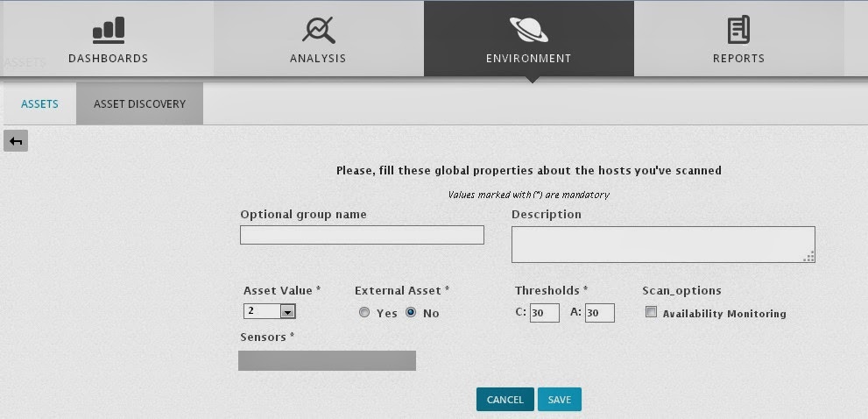Select No for External Asset
The height and width of the screenshot is (419, 868).
411,313
